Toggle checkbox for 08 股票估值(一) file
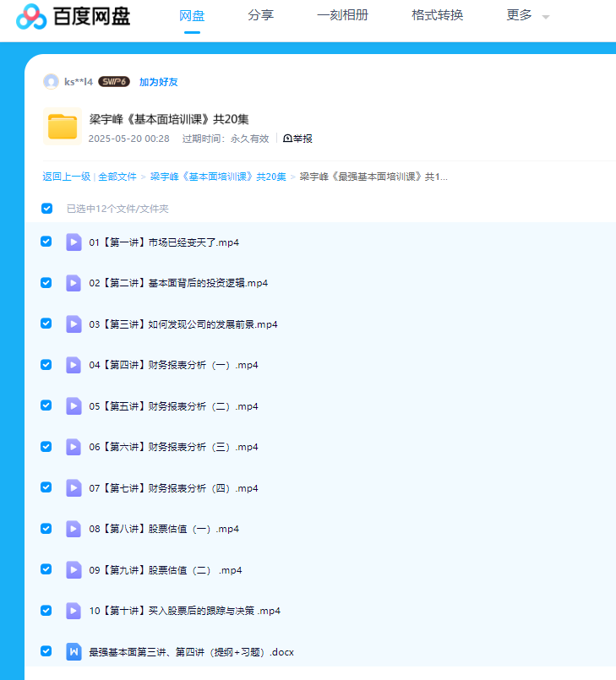The width and height of the screenshot is (616, 680). tap(46, 528)
